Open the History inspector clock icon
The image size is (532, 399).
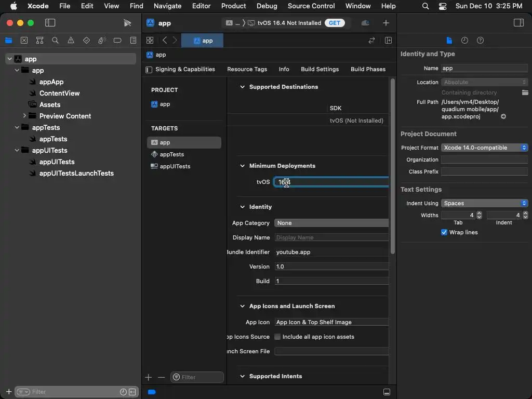tap(464, 41)
